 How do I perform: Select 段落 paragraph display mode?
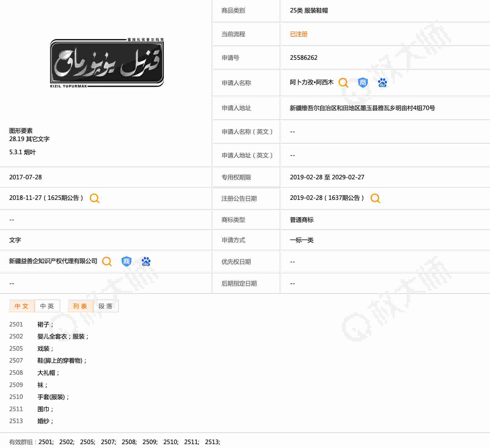coord(106,306)
